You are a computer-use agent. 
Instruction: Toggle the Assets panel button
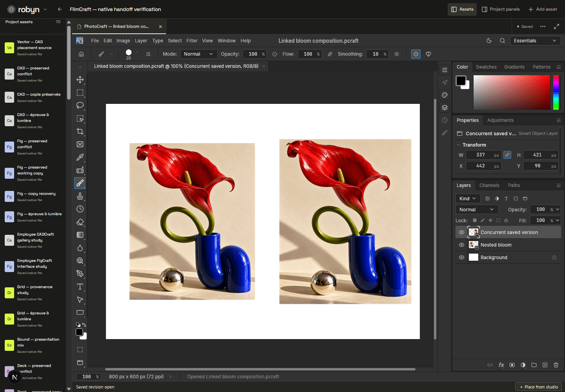click(462, 9)
